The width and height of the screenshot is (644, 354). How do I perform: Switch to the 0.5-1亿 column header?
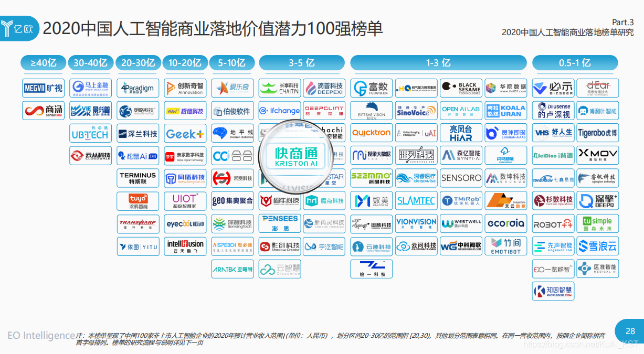(576, 62)
